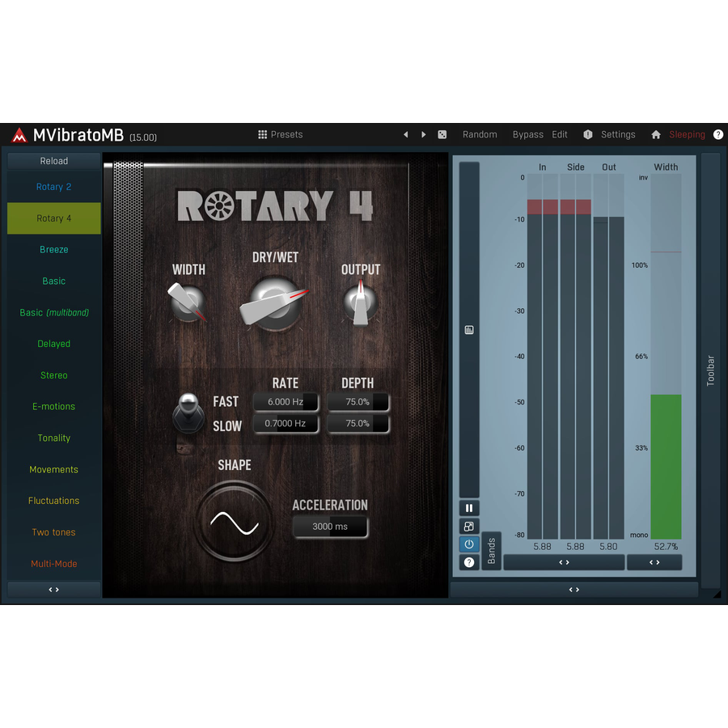The width and height of the screenshot is (728, 728).
Task: Open meter help question icon
Action: (x=469, y=562)
